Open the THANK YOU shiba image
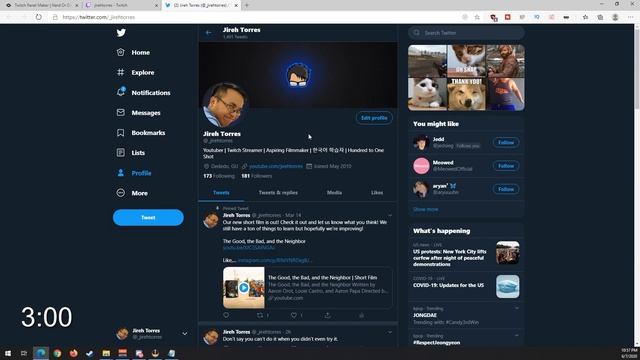The width and height of the screenshot is (640, 360). tap(466, 94)
